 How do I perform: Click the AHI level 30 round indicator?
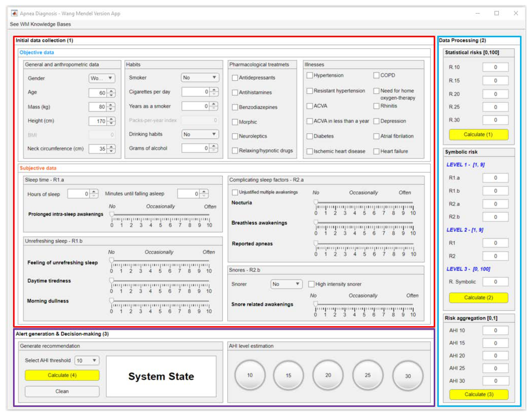click(408, 376)
